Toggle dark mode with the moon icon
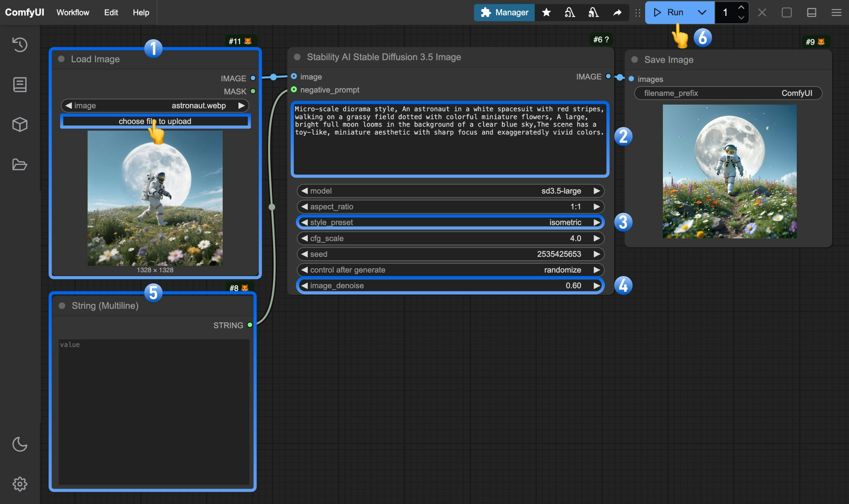The height and width of the screenshot is (504, 849). (20, 444)
